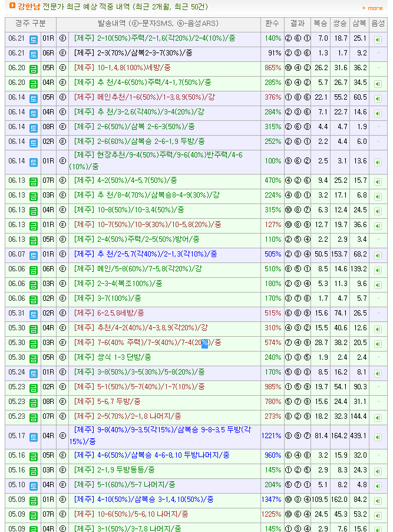Open the '+ more' link at top right
Image resolution: width=393 pixels, height=532 pixels.
(x=372, y=8)
